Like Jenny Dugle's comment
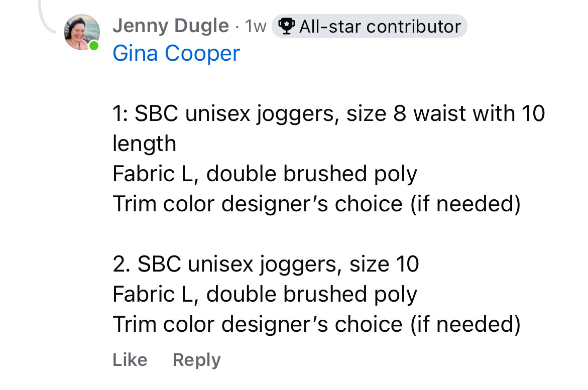This screenshot has height=390, width=588. (x=130, y=360)
